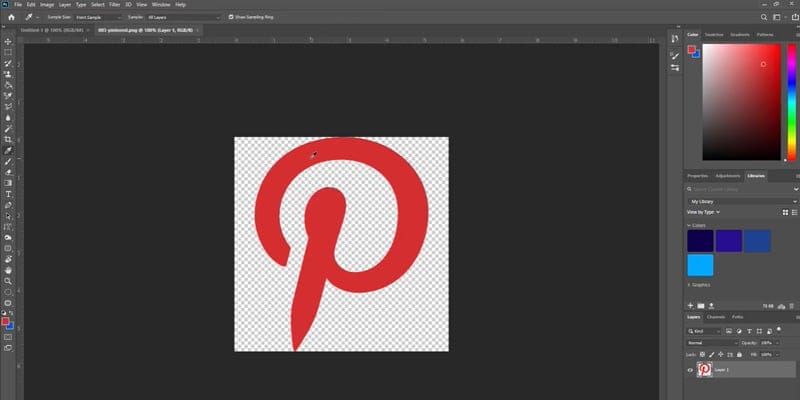Click the hue slider strip in Color panel
The height and width of the screenshot is (400, 800).
tap(791, 102)
